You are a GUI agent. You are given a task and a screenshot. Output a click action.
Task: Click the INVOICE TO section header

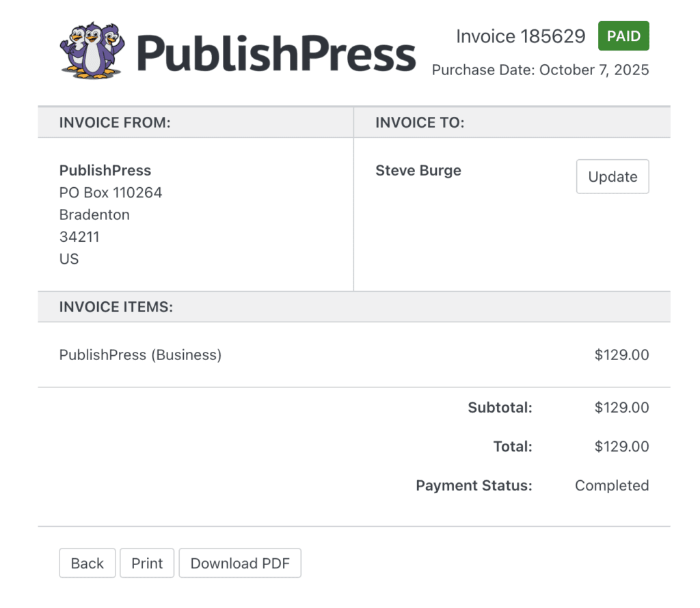click(x=420, y=123)
